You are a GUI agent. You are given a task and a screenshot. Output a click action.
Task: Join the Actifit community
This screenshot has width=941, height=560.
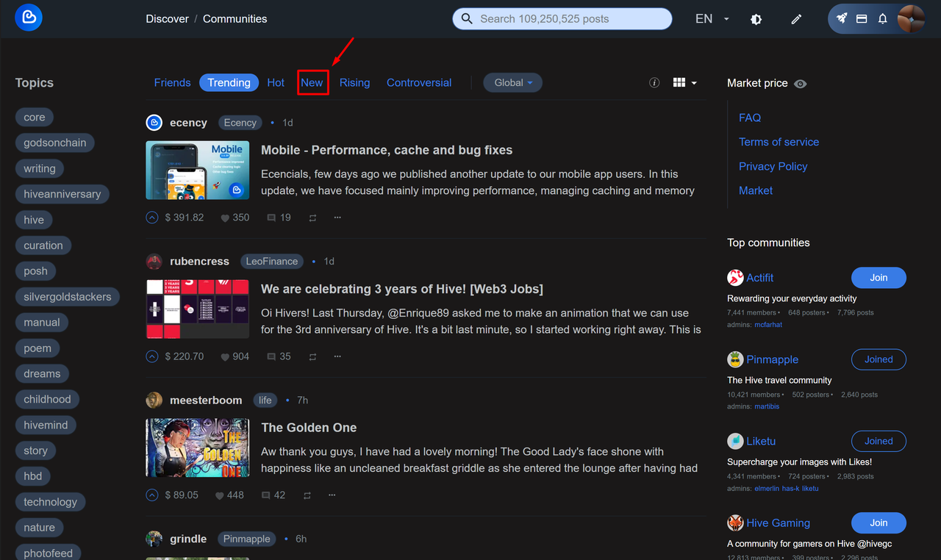(879, 278)
